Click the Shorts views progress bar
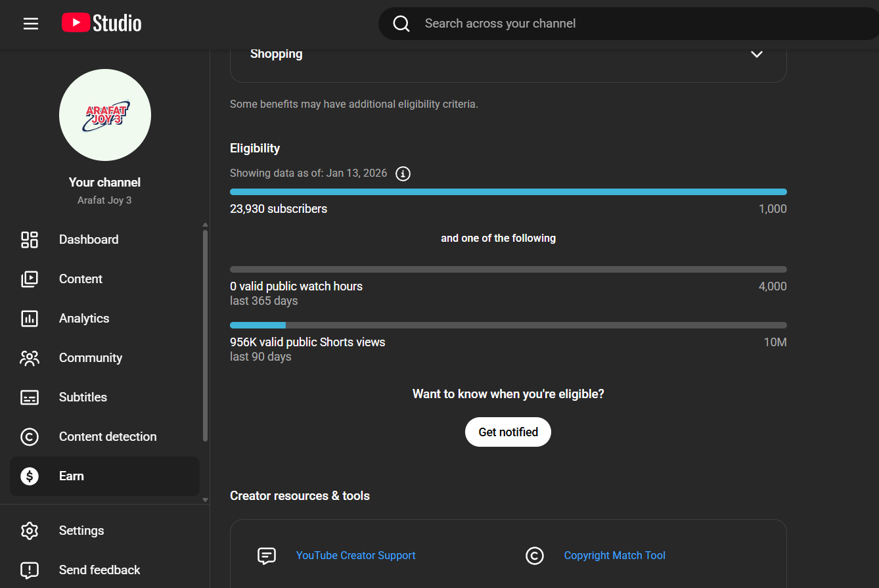This screenshot has height=588, width=879. point(508,325)
